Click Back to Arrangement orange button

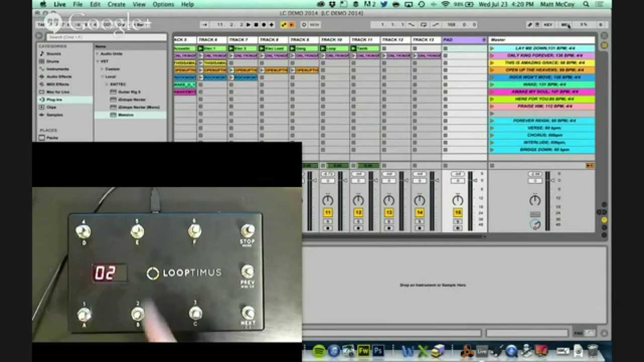coord(590,165)
